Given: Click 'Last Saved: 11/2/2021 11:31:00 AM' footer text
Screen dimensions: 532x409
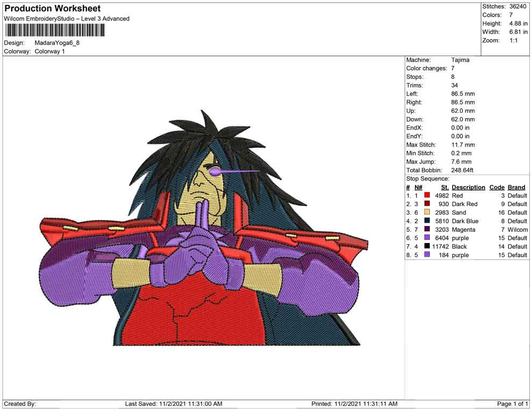Looking at the screenshot, I should tap(174, 403).
